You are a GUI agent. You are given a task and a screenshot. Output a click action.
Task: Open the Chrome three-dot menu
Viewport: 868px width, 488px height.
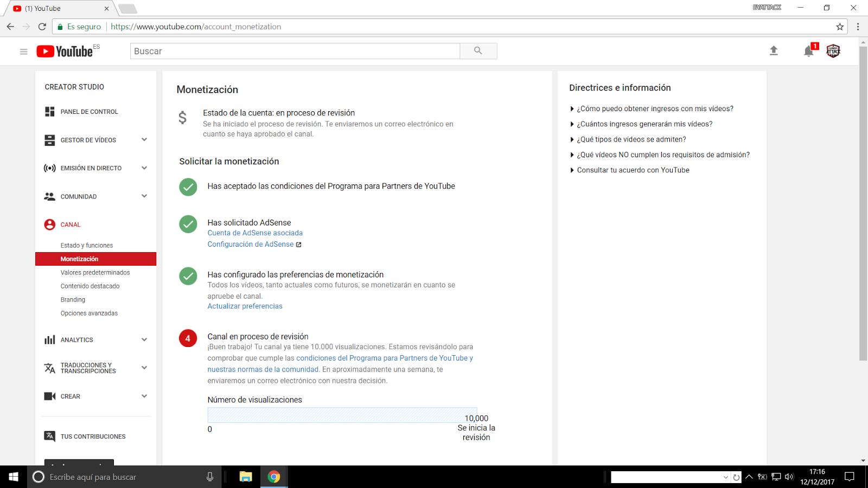(x=858, y=27)
